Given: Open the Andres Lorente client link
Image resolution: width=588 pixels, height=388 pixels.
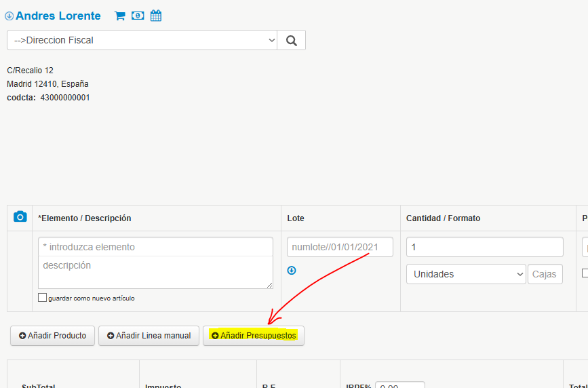Looking at the screenshot, I should click(x=58, y=16).
